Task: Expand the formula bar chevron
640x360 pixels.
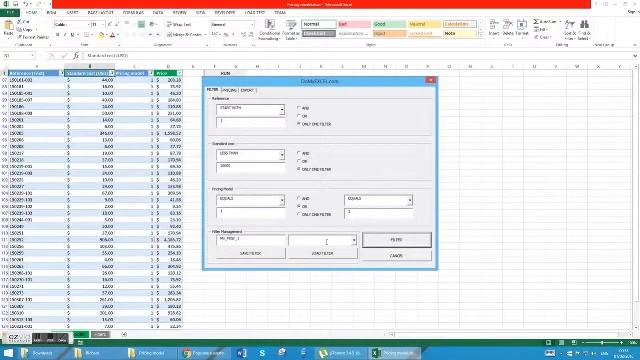Action: [x=635, y=56]
